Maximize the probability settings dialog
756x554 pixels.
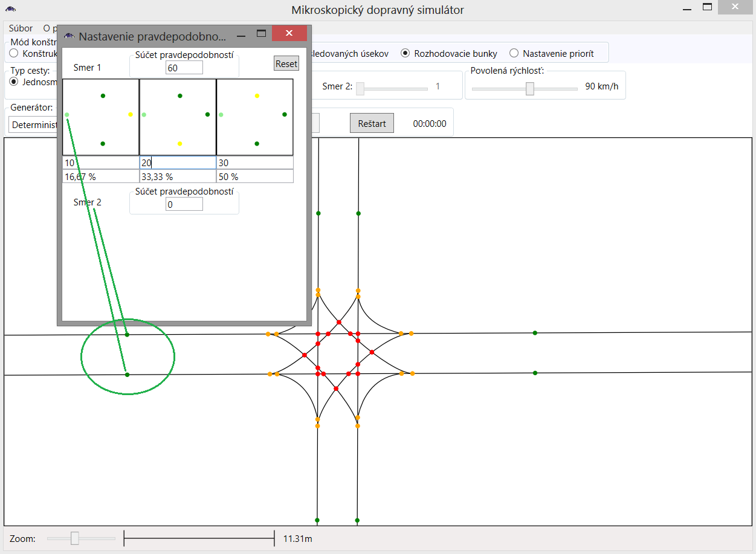click(262, 34)
